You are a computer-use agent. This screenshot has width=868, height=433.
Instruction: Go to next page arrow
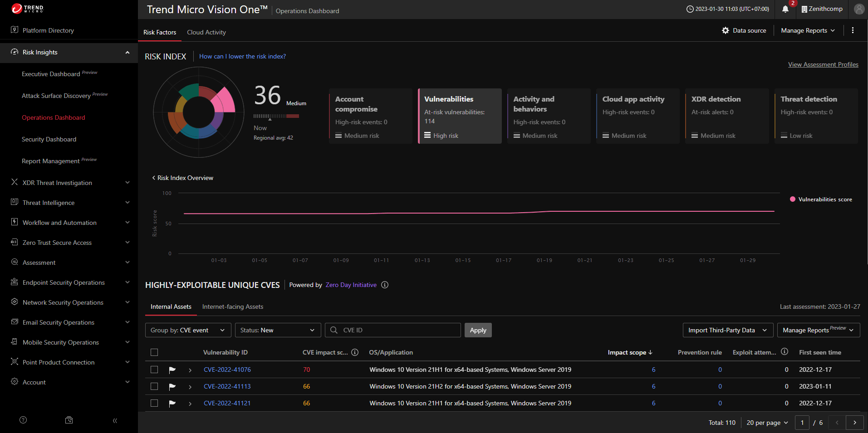[x=855, y=423]
